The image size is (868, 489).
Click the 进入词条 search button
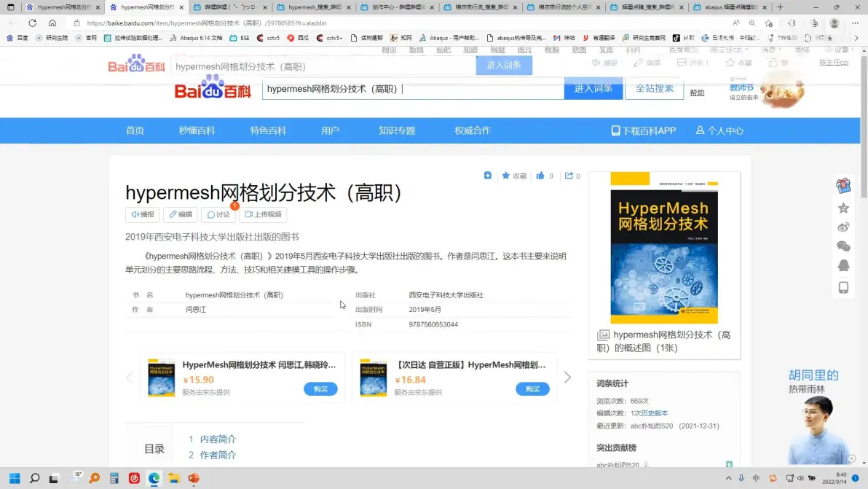point(593,89)
